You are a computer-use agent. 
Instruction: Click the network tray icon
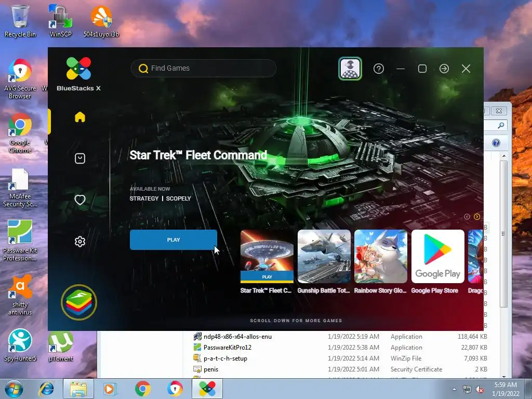coord(467,390)
